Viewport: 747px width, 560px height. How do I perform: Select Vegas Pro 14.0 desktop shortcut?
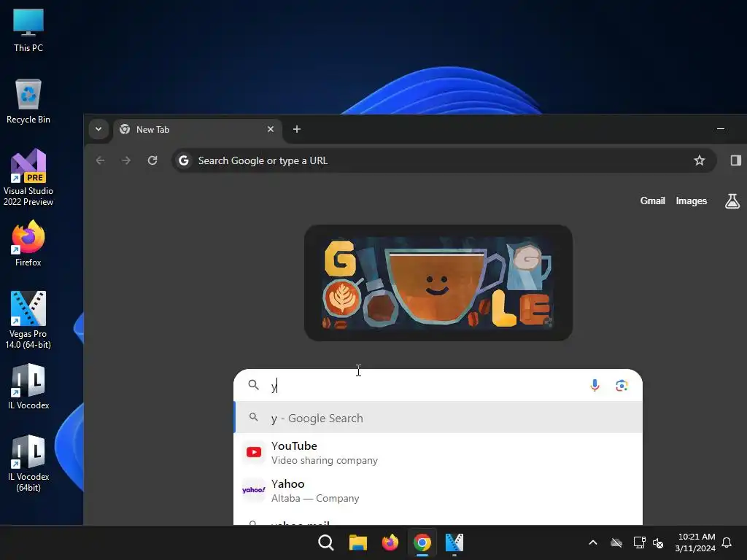tap(28, 319)
